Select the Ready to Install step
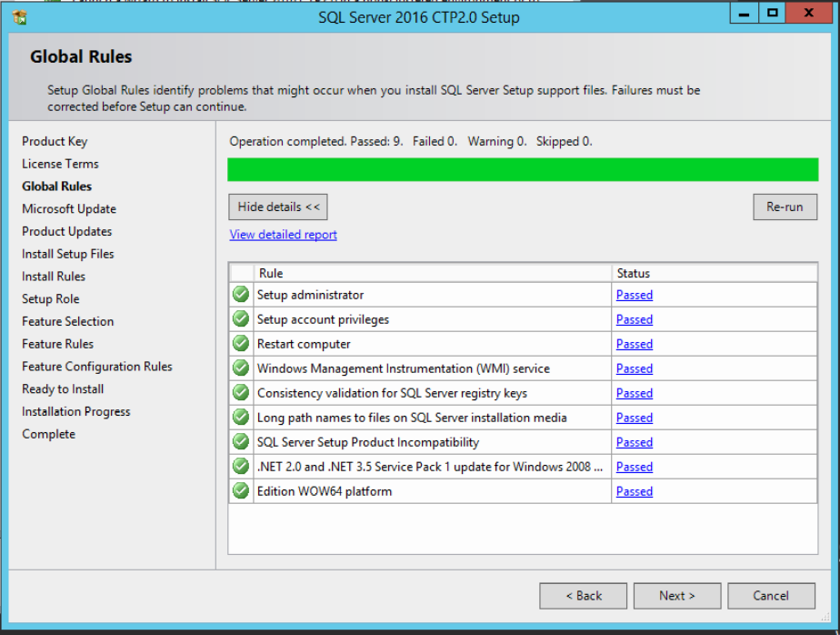This screenshot has height=635, width=840. click(64, 389)
